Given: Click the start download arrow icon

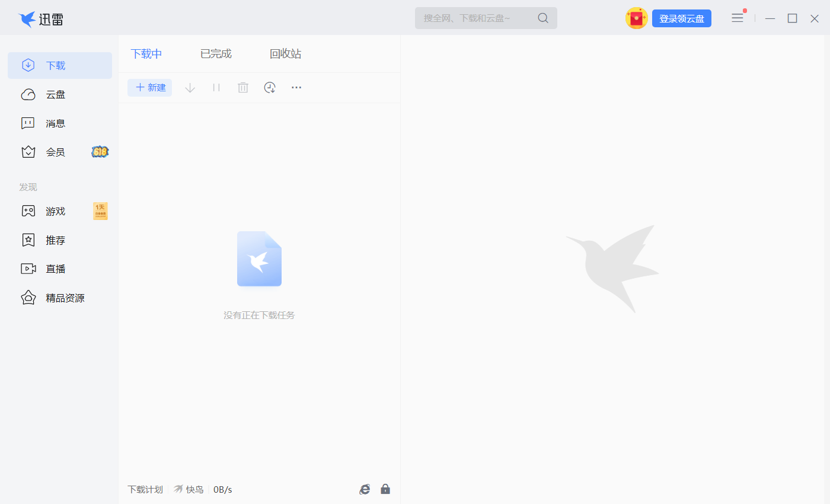Looking at the screenshot, I should (x=190, y=88).
